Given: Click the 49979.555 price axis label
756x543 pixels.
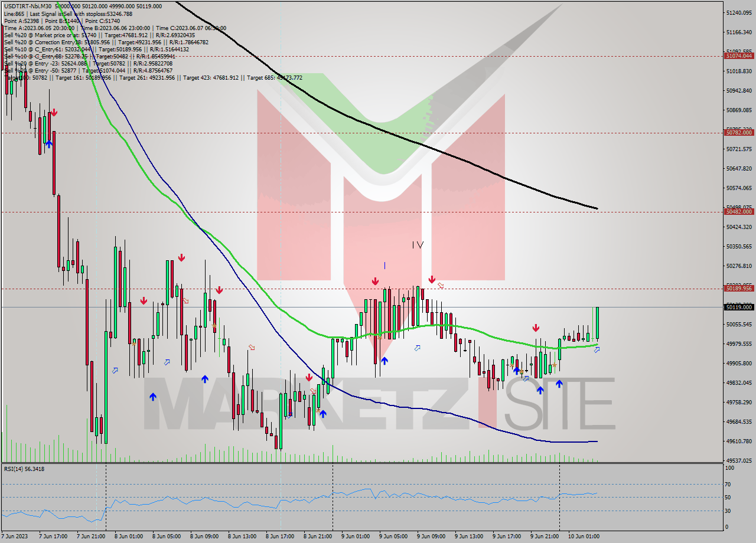Looking at the screenshot, I should tap(741, 344).
